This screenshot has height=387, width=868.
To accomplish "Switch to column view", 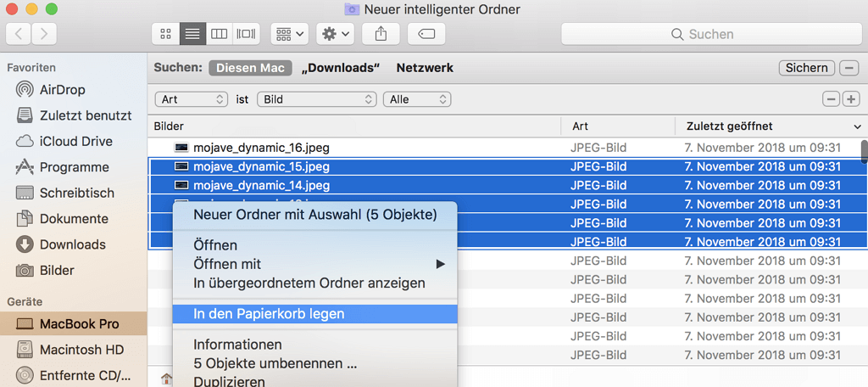I will tap(220, 34).
